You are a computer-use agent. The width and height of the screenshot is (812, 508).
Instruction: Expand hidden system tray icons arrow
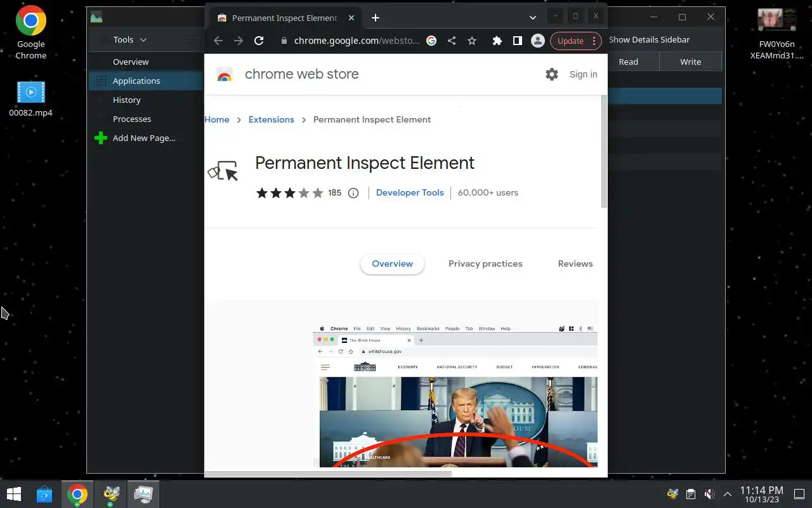(x=728, y=493)
